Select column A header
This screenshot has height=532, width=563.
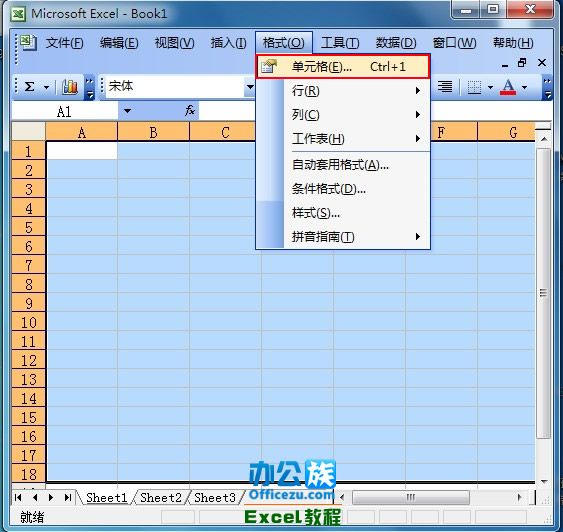click(x=82, y=132)
